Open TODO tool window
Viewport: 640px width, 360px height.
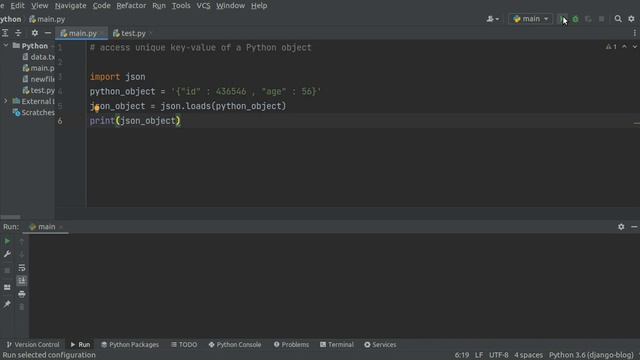[184, 344]
